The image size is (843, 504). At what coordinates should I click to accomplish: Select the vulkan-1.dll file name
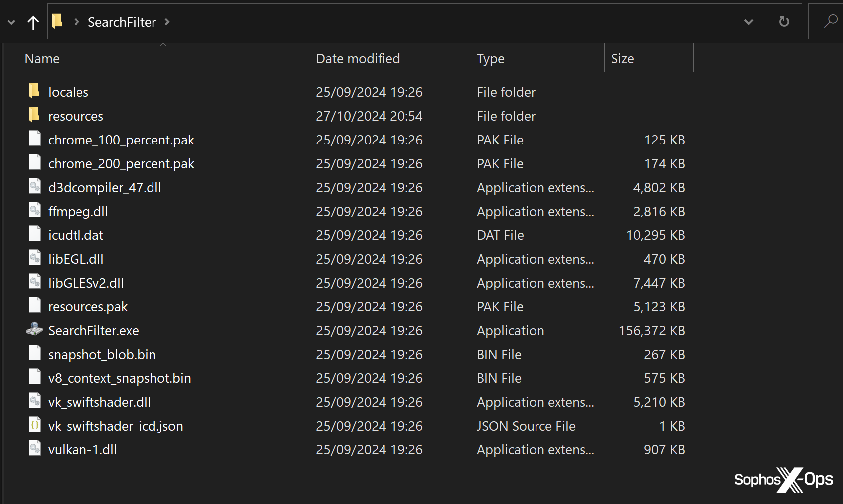click(x=82, y=450)
